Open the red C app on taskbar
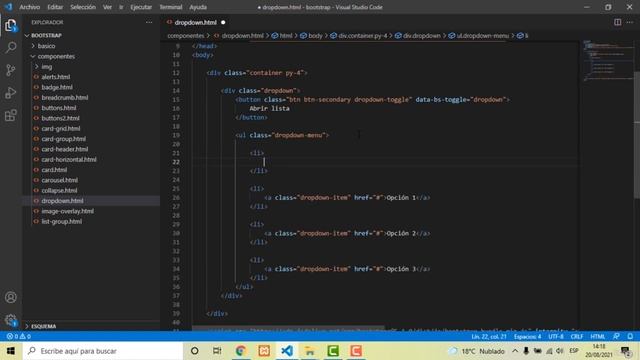This screenshot has height=360, width=640. (x=356, y=351)
